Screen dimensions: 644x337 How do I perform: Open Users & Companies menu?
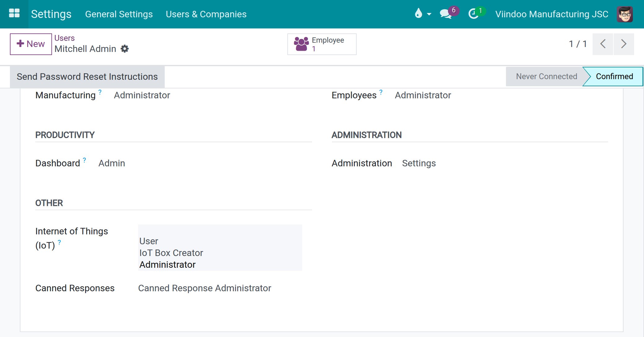point(206,14)
